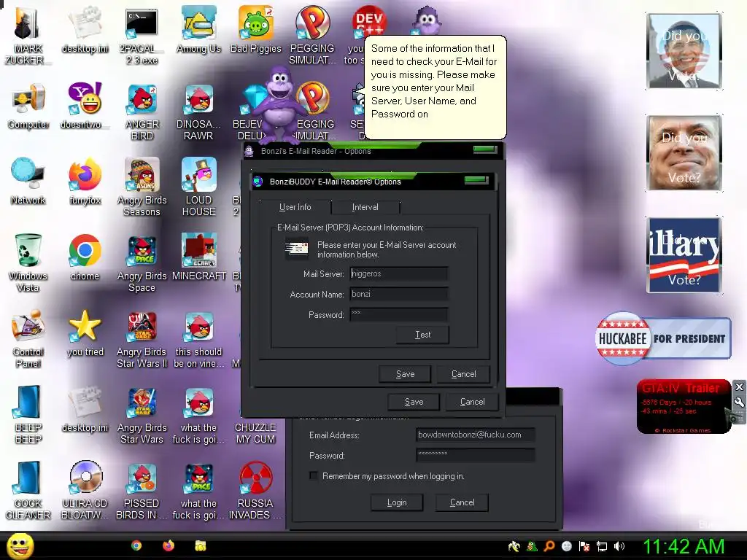This screenshot has width=747, height=560.
Task: Click the Login button
Action: 397,502
